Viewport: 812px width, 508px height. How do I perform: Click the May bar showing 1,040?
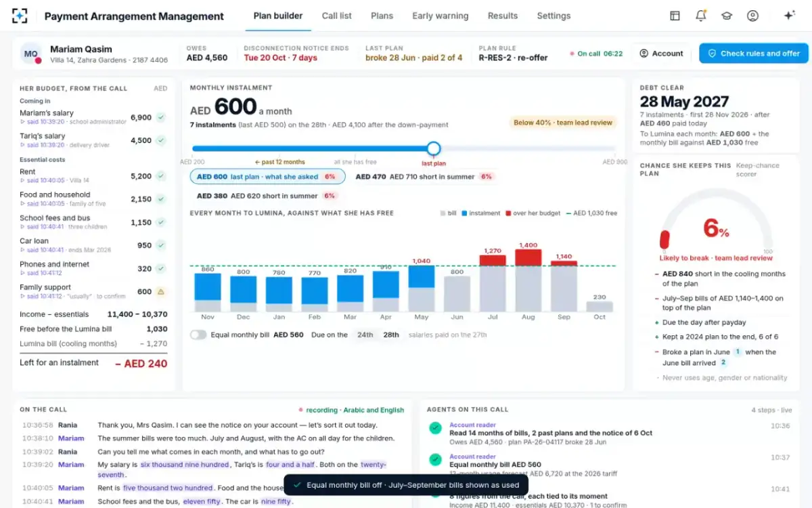pos(422,289)
